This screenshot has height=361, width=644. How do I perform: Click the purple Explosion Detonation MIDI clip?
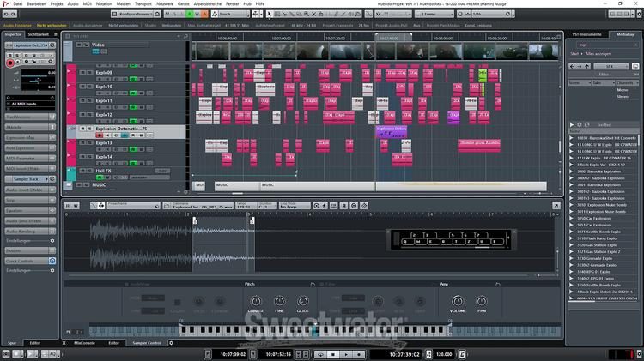[392, 132]
